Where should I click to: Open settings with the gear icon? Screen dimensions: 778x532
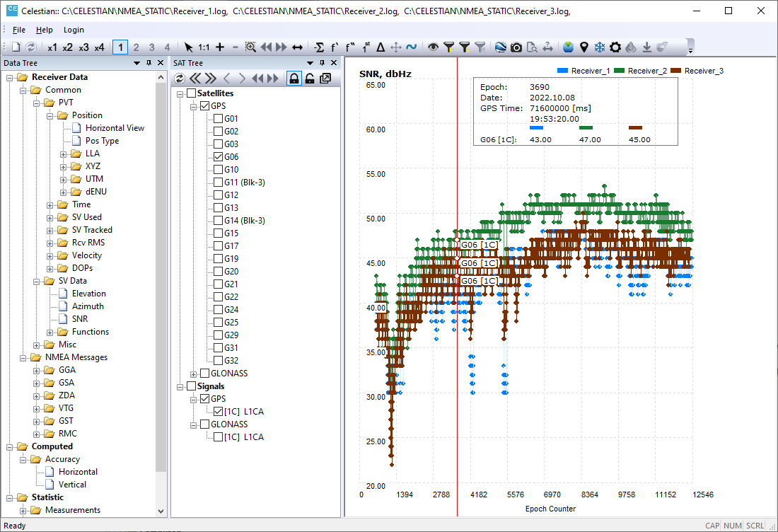615,47
